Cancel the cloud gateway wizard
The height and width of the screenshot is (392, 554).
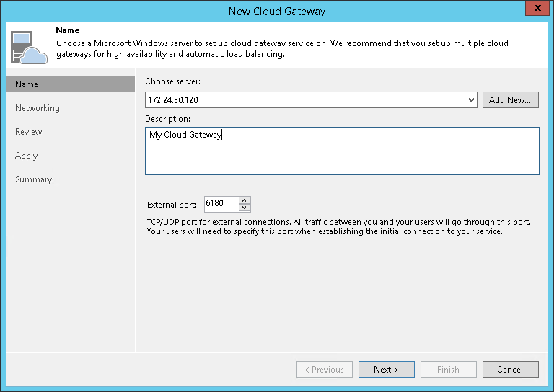(510, 370)
